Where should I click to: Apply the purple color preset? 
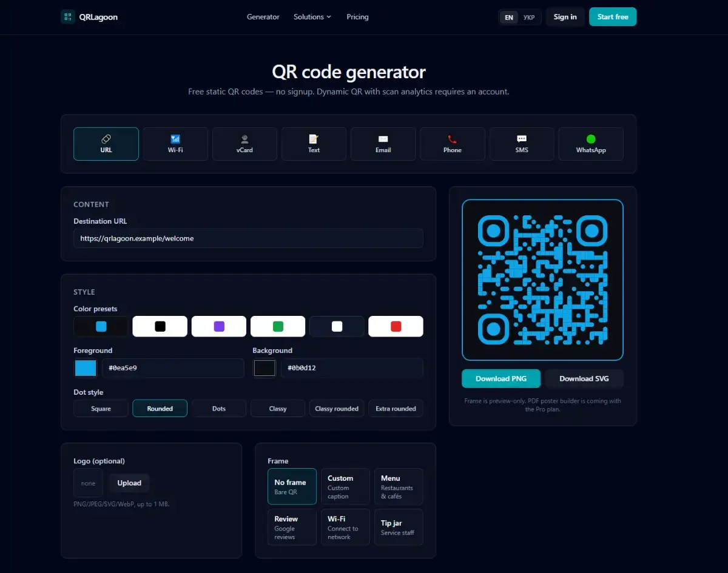[219, 326]
